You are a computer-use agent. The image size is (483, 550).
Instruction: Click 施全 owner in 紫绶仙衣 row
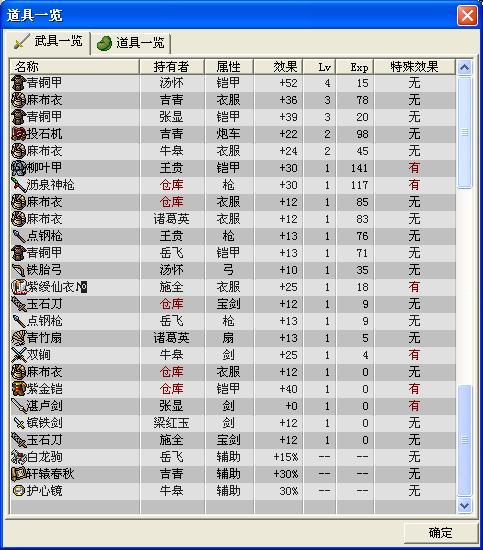coord(172,287)
